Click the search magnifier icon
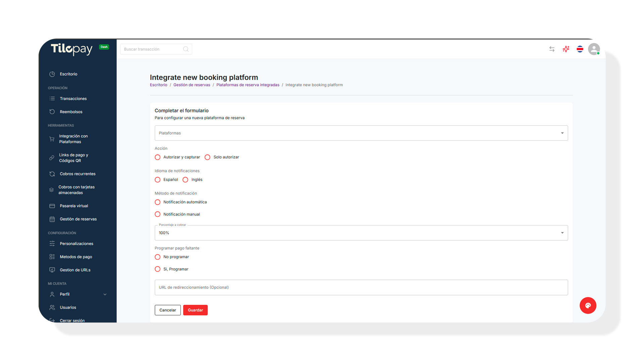The height and width of the screenshot is (362, 644). (186, 49)
